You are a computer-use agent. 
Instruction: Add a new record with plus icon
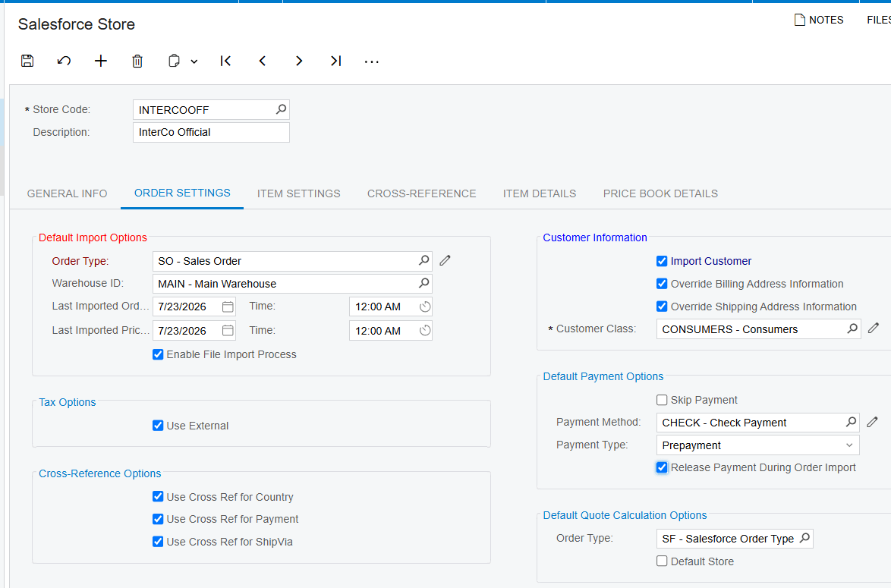point(101,61)
